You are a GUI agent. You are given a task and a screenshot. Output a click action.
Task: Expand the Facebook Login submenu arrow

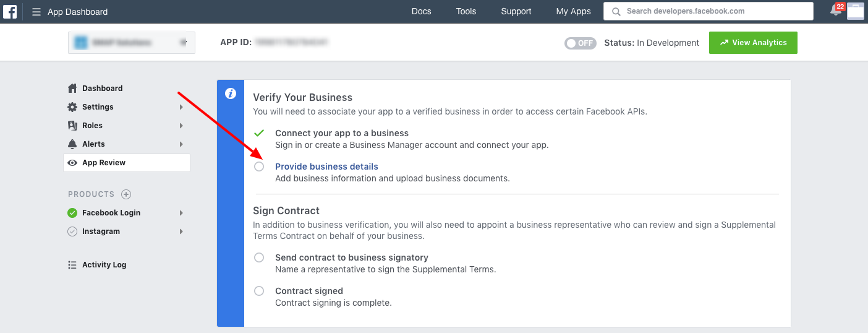pyautogui.click(x=181, y=213)
